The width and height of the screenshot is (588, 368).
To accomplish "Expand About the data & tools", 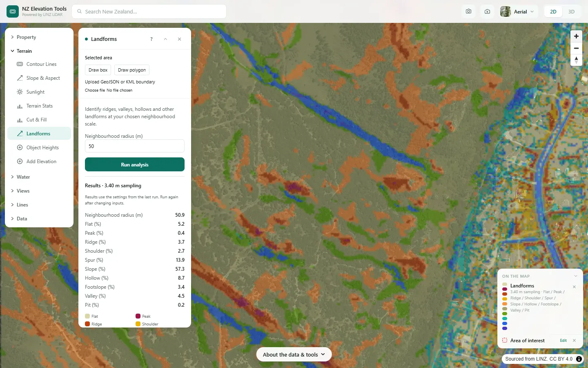I will tap(294, 355).
